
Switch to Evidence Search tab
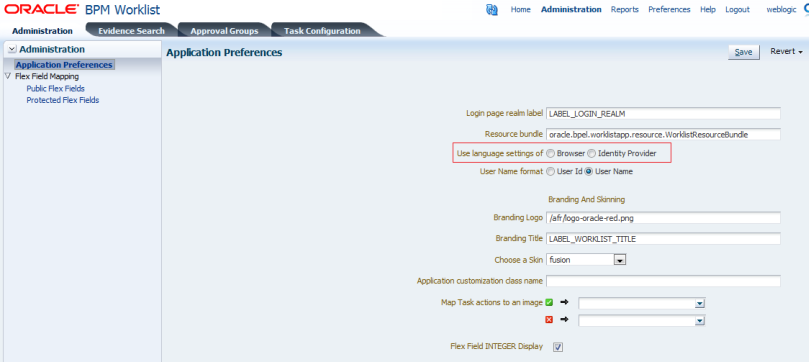tap(131, 30)
